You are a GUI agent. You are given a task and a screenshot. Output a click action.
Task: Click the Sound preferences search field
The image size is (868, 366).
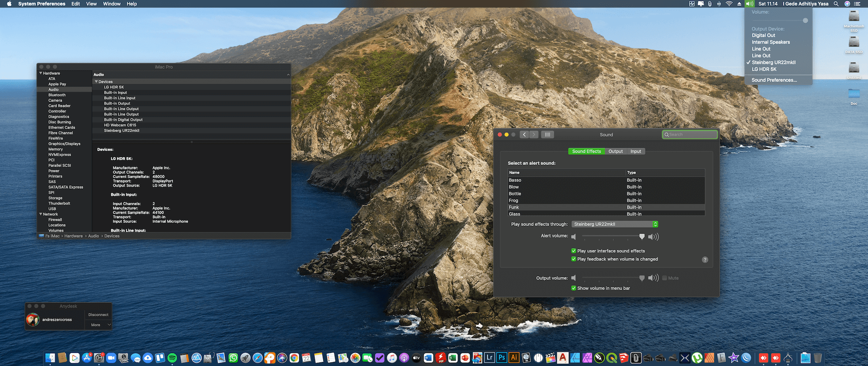click(x=690, y=135)
